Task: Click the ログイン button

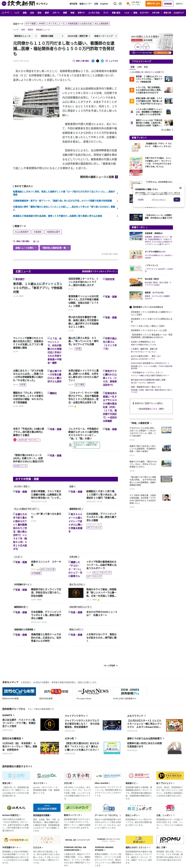Action: pyautogui.click(x=179, y=4)
